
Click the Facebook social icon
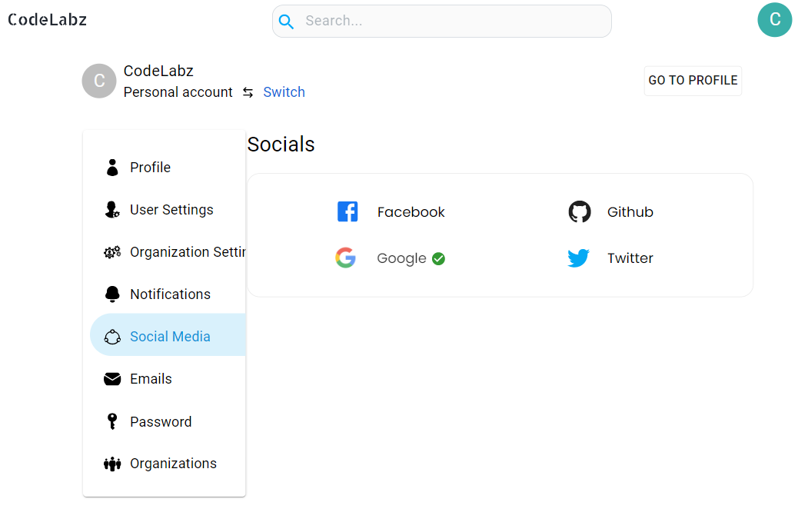pos(347,211)
